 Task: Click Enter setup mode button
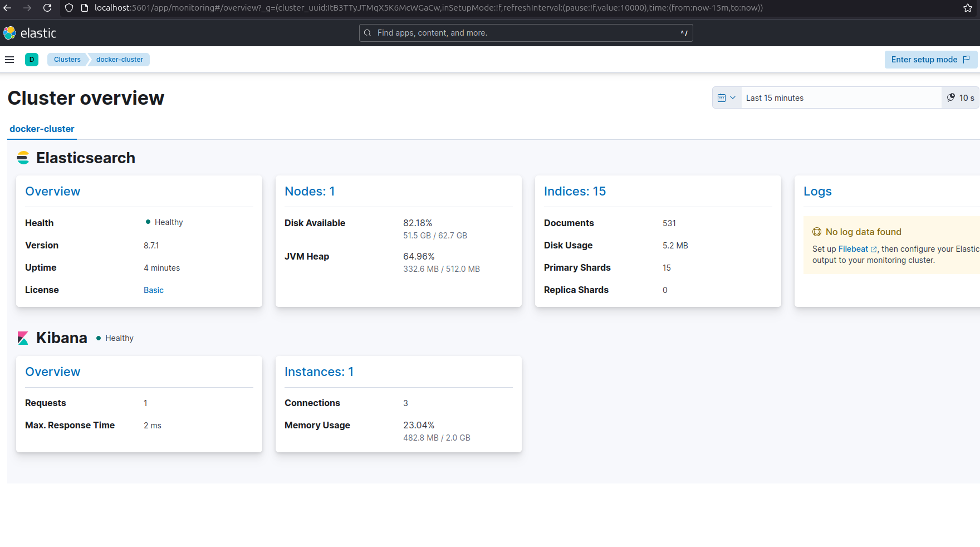tap(930, 60)
